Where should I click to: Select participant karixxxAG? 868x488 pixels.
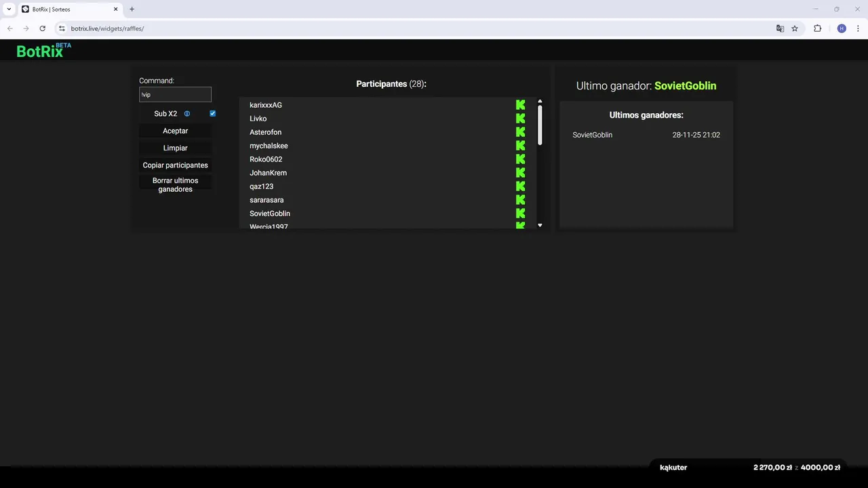click(266, 105)
